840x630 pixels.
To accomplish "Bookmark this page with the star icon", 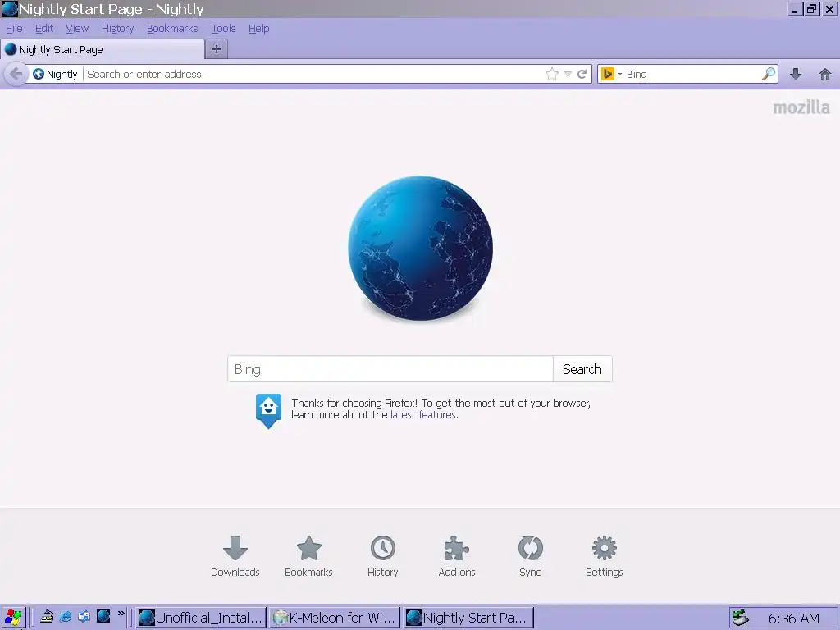I will [552, 74].
